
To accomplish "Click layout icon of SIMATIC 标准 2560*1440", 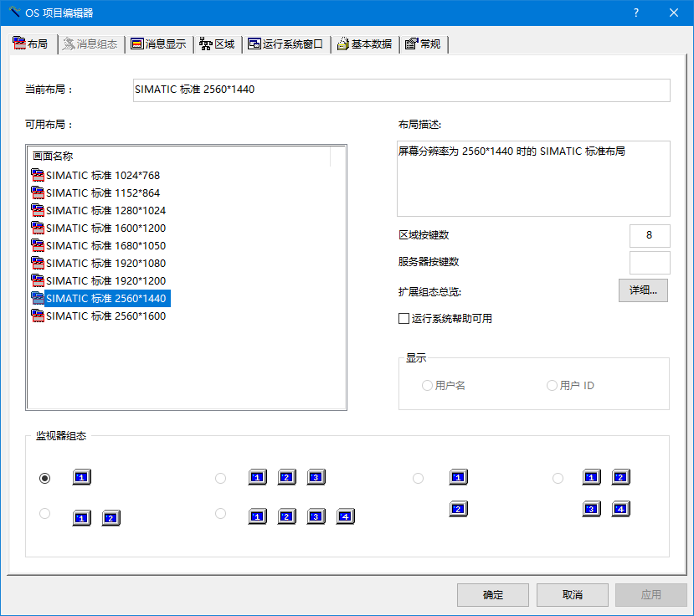I will point(38,298).
